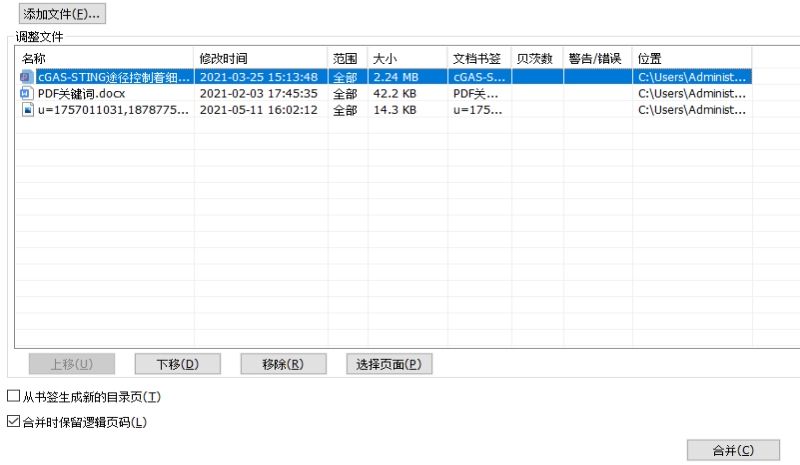Uncheck 合并时保留逻辑页码 option
This screenshot has height=465, width=800.
(13, 422)
